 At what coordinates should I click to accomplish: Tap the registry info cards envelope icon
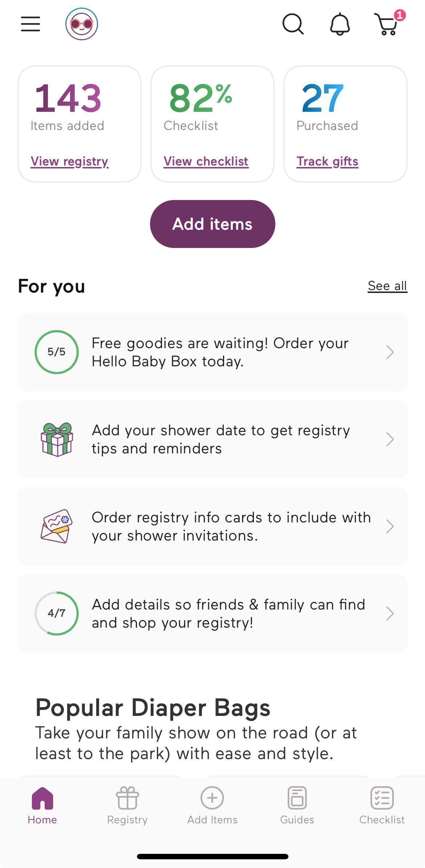57,526
